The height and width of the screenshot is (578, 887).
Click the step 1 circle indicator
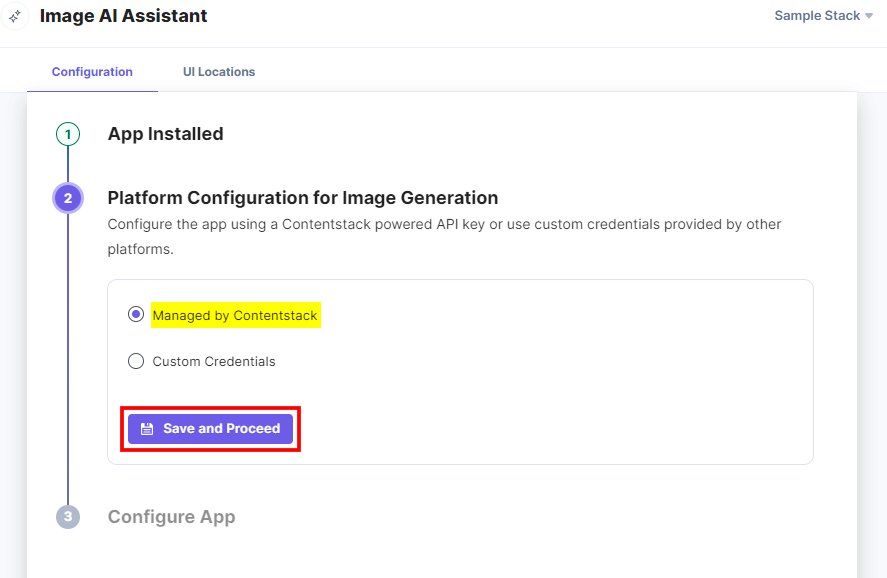point(68,134)
